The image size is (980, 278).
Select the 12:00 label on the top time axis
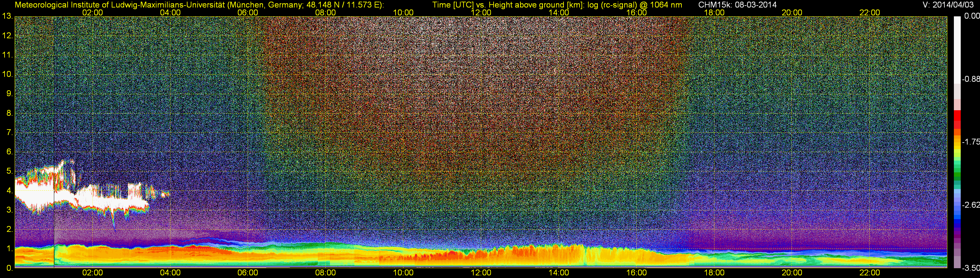(x=481, y=12)
